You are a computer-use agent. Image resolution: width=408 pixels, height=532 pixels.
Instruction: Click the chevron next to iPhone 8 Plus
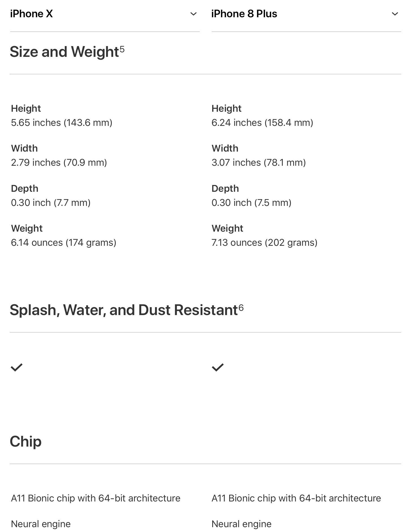point(395,14)
